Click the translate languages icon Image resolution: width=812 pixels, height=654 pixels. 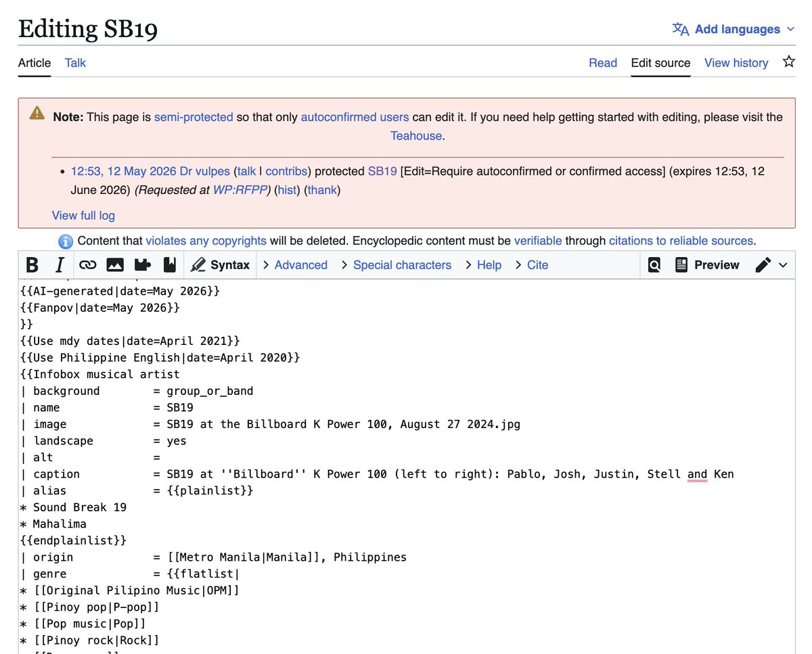click(x=681, y=29)
